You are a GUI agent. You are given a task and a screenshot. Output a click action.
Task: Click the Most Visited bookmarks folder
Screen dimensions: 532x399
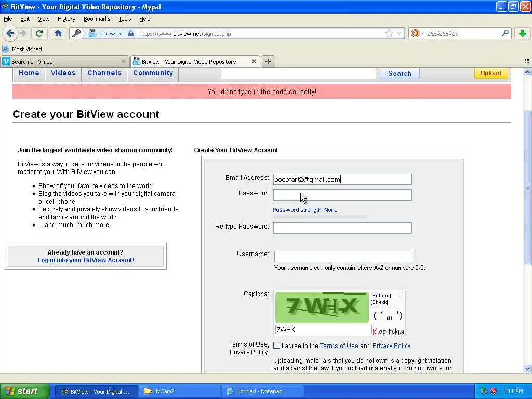[22, 49]
